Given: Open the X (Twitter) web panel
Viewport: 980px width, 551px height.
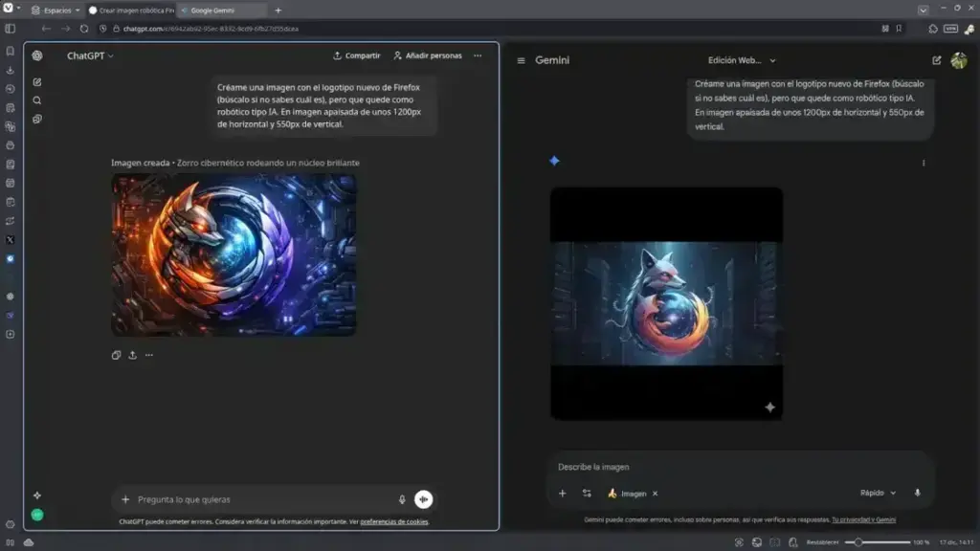Looking at the screenshot, I should point(10,240).
